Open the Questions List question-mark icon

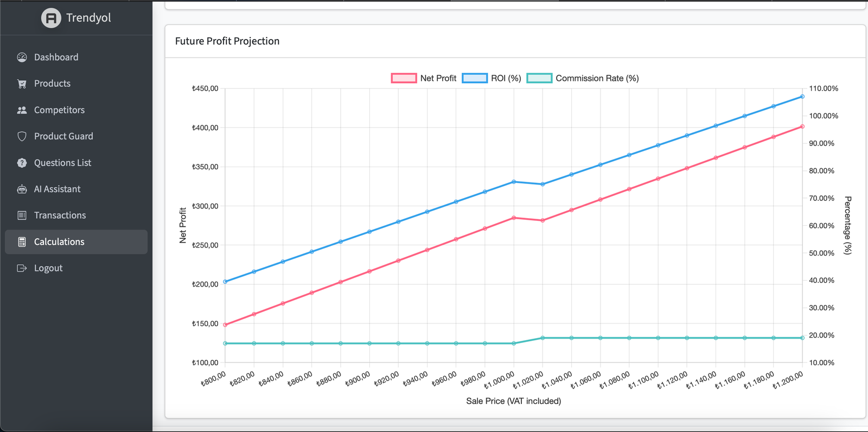tap(22, 163)
